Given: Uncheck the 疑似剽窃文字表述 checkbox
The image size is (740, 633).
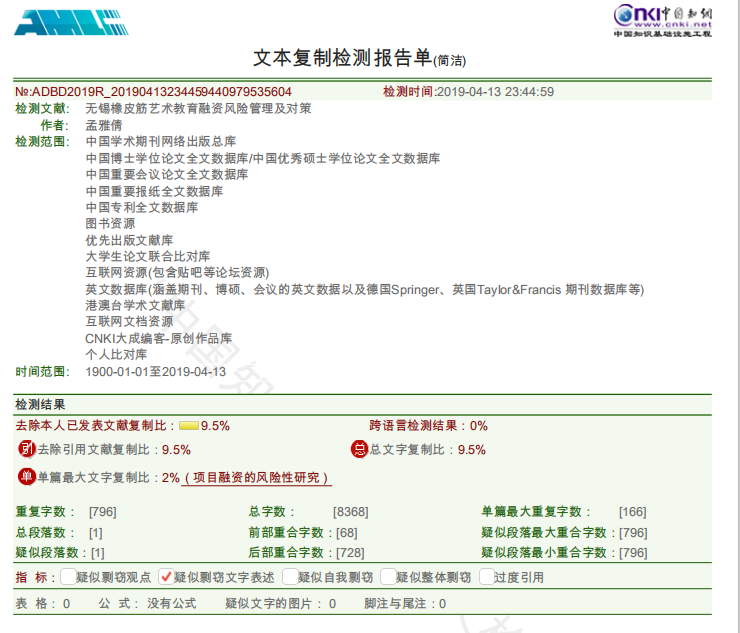Looking at the screenshot, I should click(166, 576).
